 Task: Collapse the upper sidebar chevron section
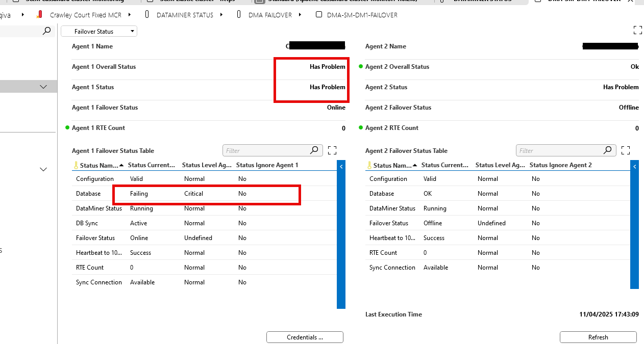coord(43,87)
